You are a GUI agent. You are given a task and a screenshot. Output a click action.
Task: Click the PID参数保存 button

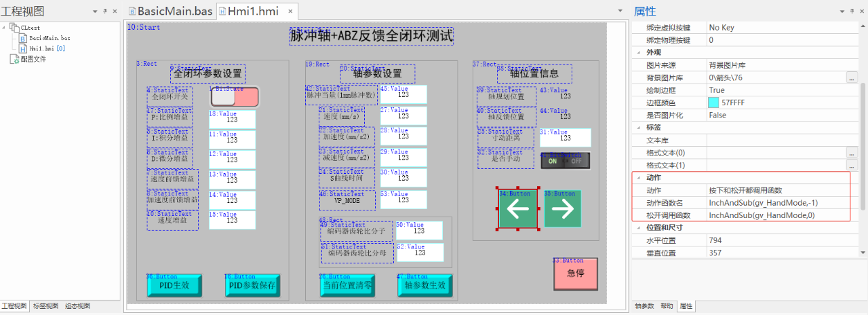pos(252,285)
